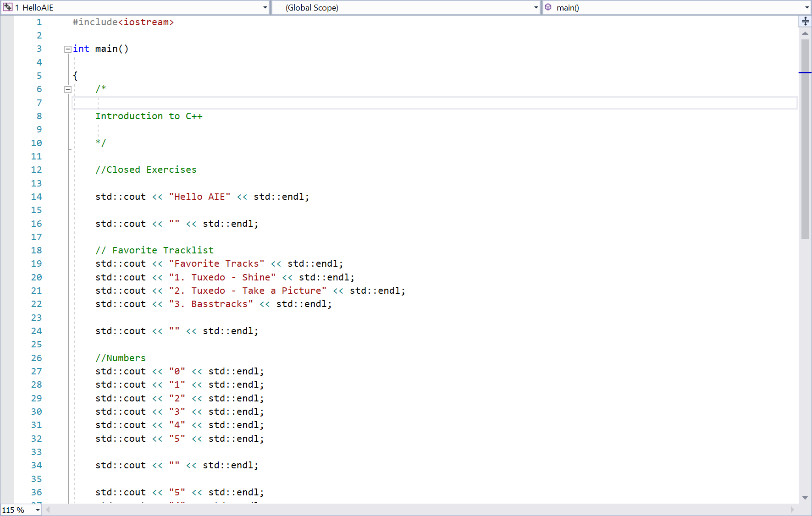Collapse the int main() function block
This screenshot has height=516, width=812.
tap(67, 49)
